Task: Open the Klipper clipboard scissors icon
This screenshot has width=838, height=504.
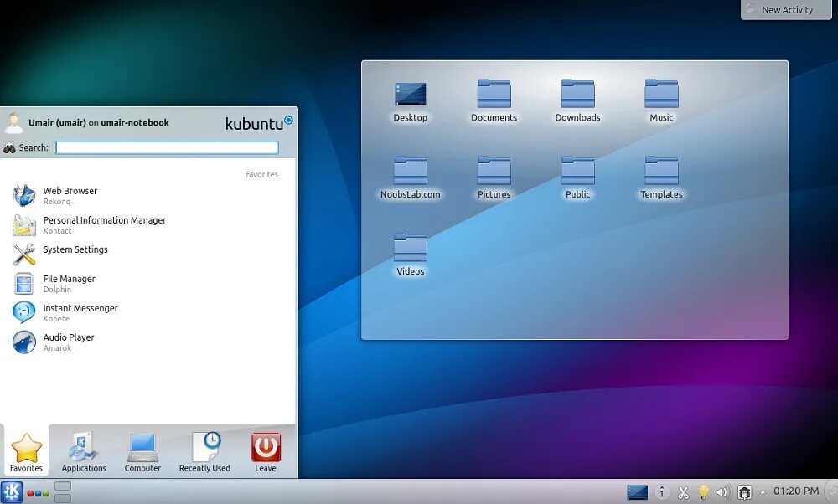Action: click(x=683, y=492)
